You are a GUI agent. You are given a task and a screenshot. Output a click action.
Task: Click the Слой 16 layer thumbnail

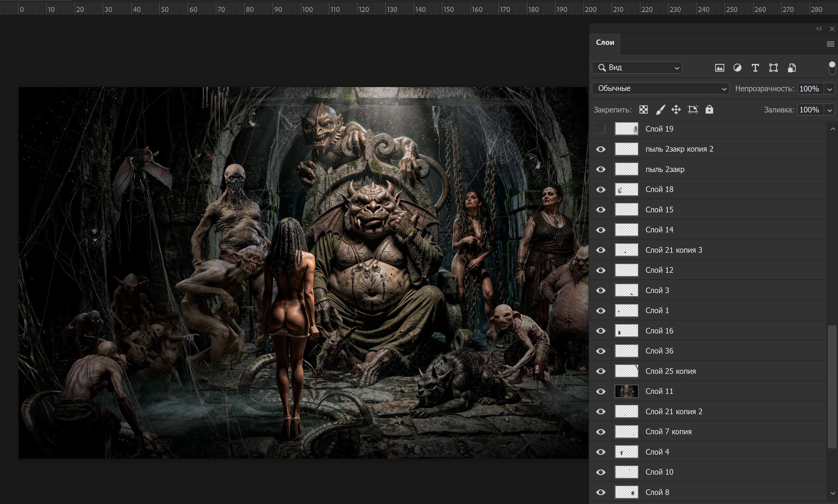click(x=627, y=331)
